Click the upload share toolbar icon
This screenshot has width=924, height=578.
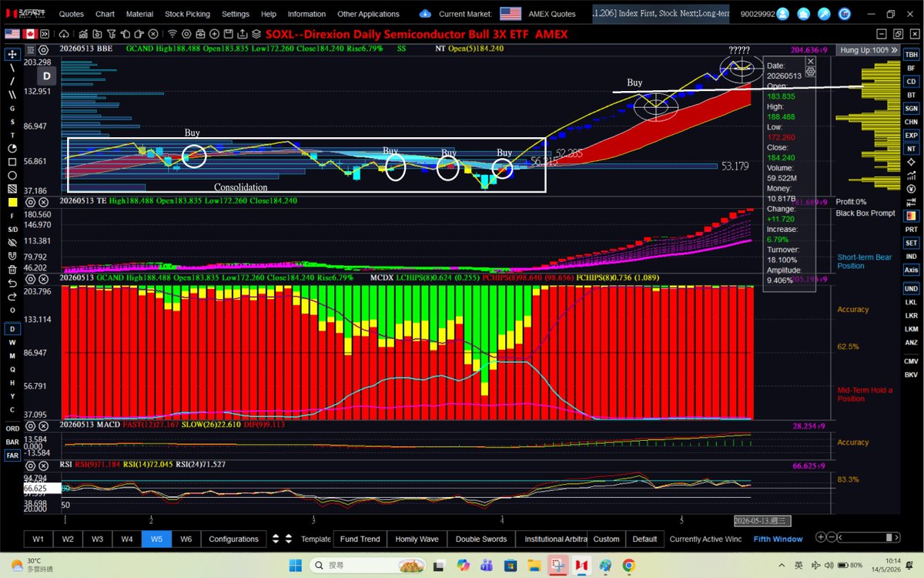pos(242,35)
